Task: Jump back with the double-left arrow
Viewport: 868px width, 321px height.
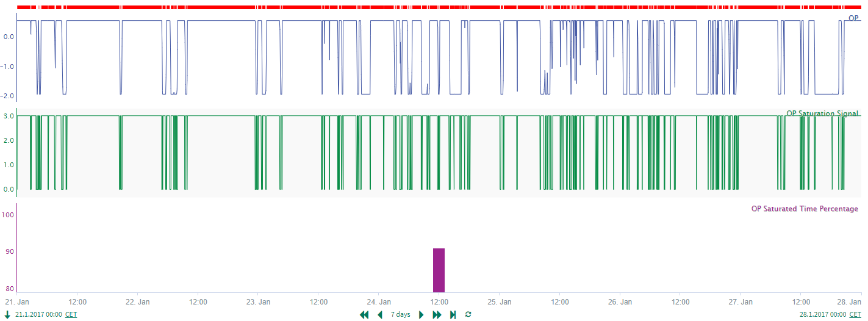Action: (364, 315)
